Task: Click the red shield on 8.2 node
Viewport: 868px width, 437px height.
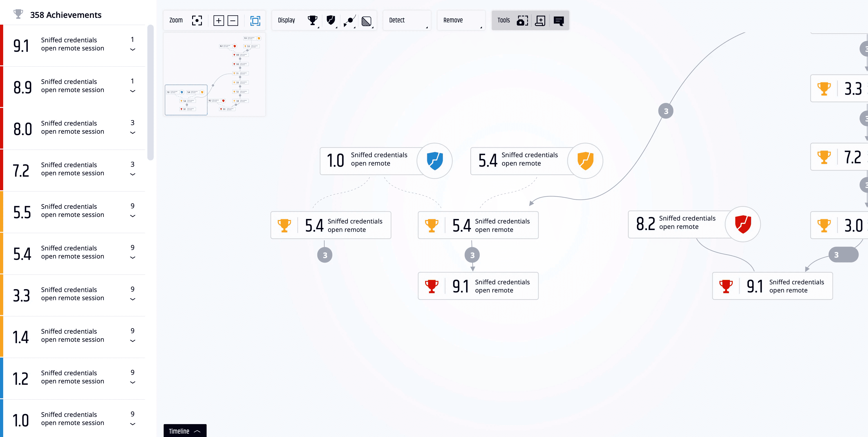Action: pos(743,224)
